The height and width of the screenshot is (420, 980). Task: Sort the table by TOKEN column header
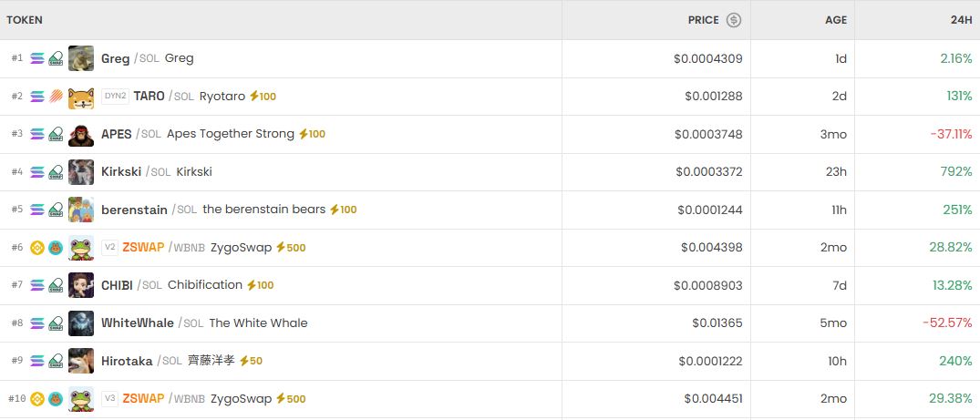pyautogui.click(x=25, y=20)
